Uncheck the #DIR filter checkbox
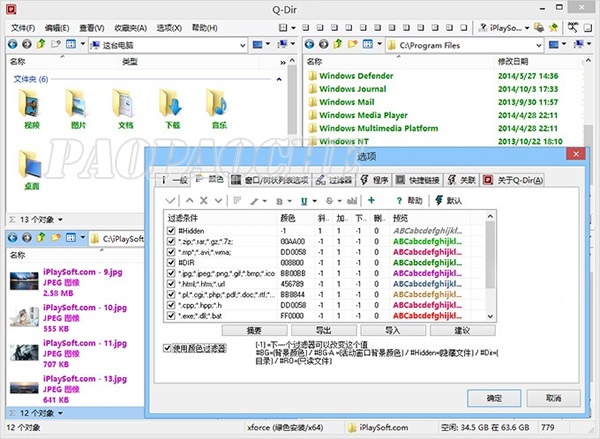Screen dimensions: 600x439 tap(171, 263)
